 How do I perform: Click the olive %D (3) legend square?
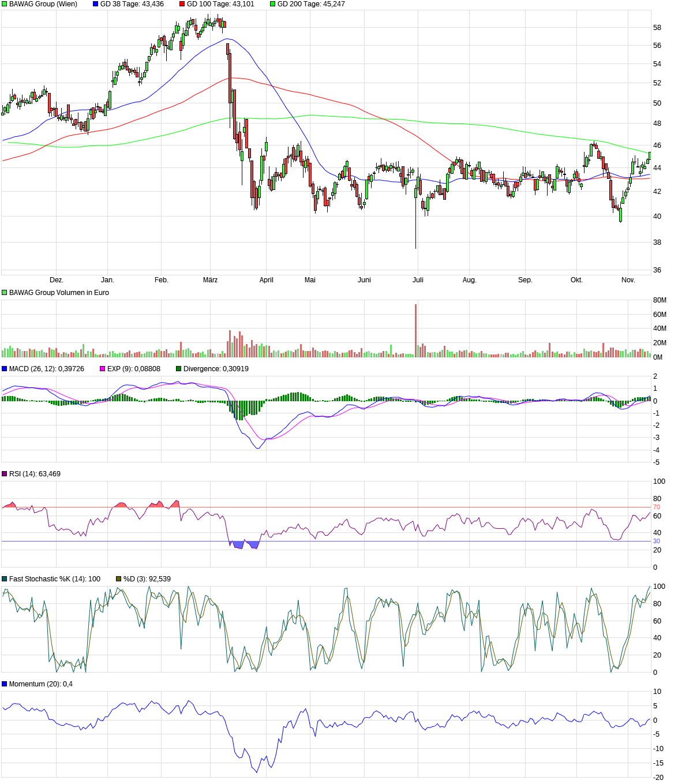click(119, 579)
